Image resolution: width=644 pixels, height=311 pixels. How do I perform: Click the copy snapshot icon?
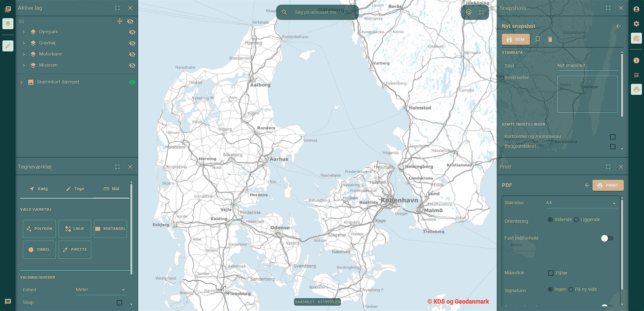[x=537, y=39]
